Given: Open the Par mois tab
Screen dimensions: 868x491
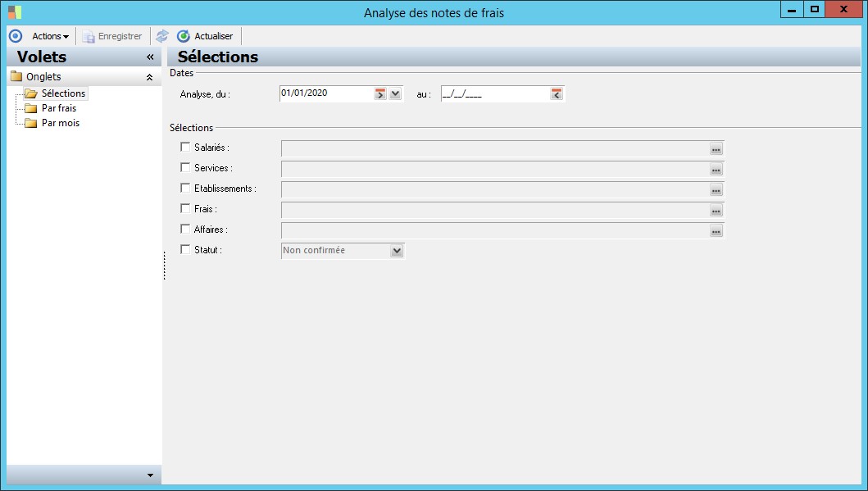Looking at the screenshot, I should (61, 123).
